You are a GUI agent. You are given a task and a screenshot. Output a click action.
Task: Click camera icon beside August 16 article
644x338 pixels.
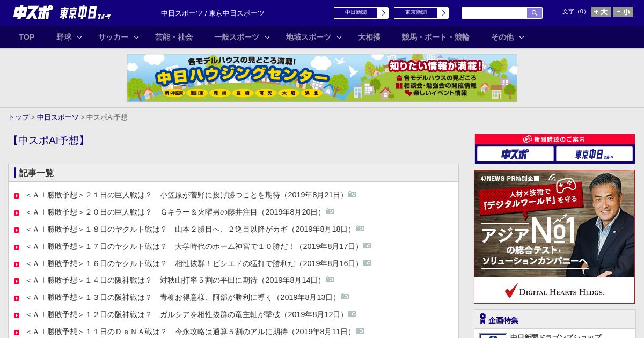pyautogui.click(x=368, y=263)
